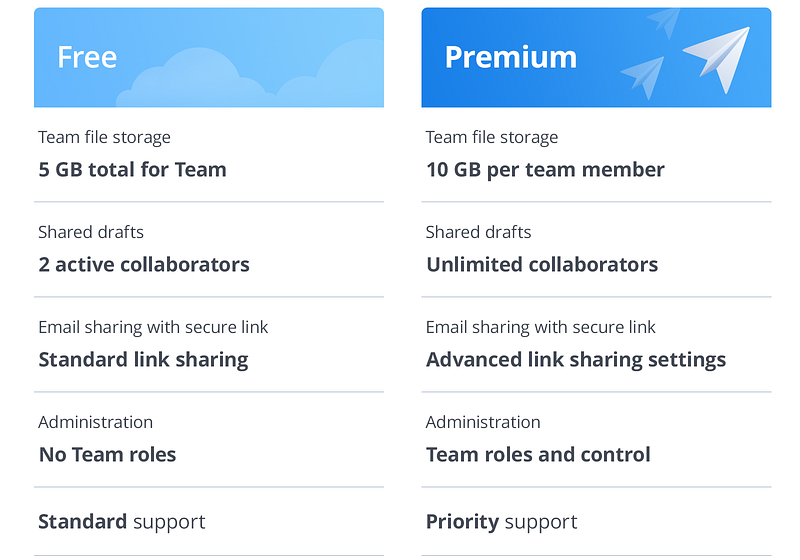Click the small blue paper plane below the large one
800x560 pixels.
(x=644, y=76)
